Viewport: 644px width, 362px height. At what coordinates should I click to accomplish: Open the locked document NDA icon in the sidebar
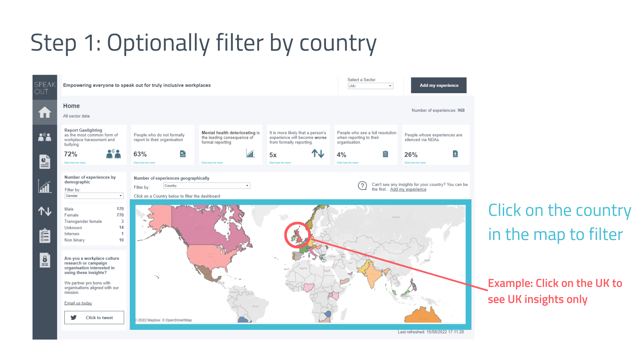coord(45,260)
